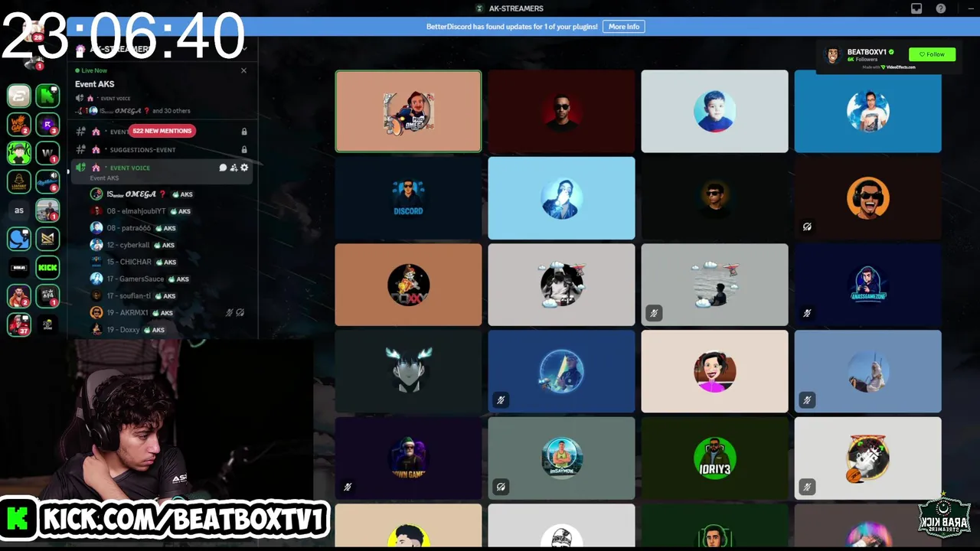Viewport: 980px width, 551px height.
Task: Focus the anime glowing-horns avatar tile
Action: pyautogui.click(x=408, y=371)
